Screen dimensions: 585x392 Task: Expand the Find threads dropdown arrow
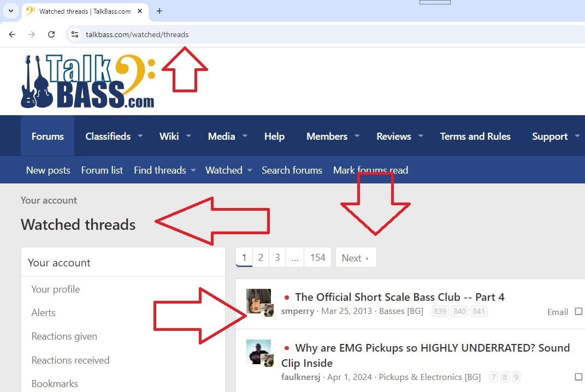pyautogui.click(x=193, y=170)
